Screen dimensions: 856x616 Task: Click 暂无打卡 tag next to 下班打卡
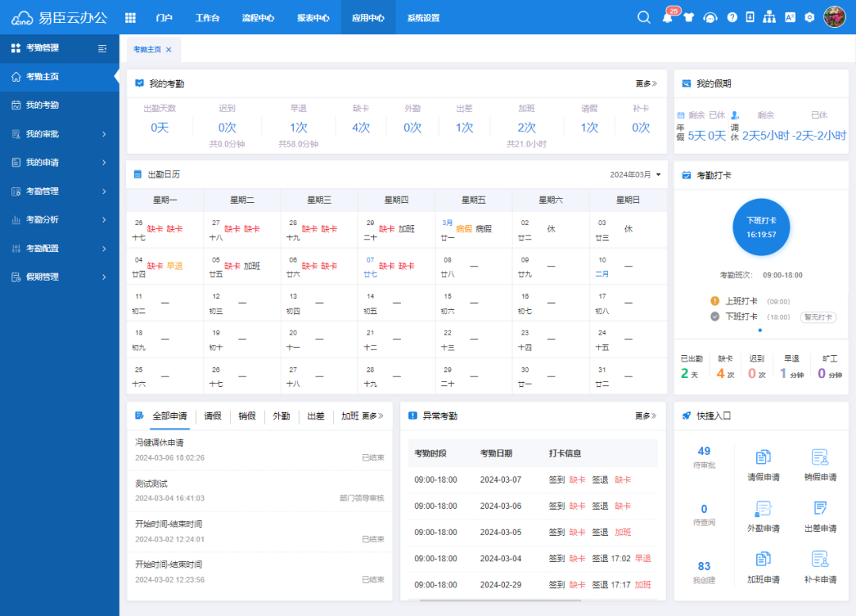pyautogui.click(x=818, y=317)
